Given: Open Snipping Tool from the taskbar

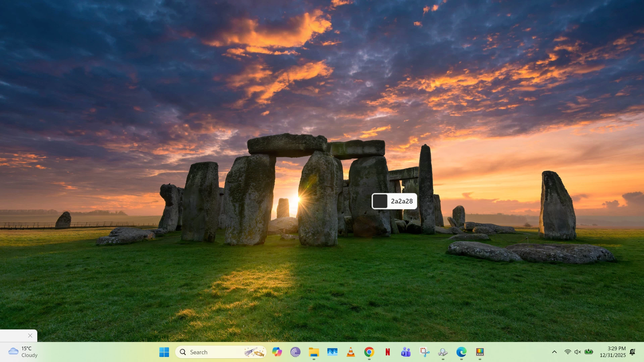Looking at the screenshot, I should pos(425,352).
